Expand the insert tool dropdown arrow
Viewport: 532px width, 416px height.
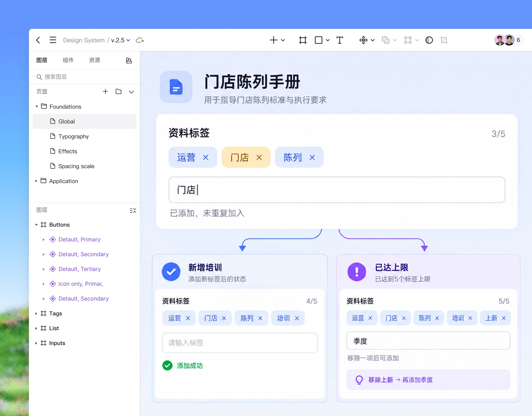[283, 40]
